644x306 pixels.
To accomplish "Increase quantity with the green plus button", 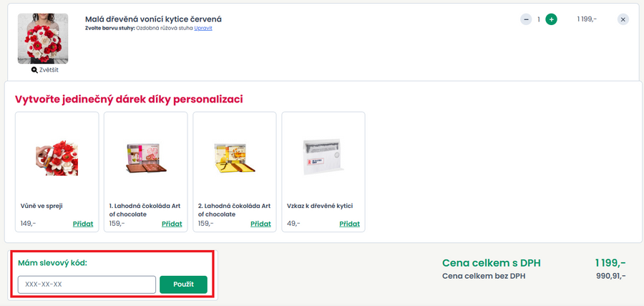I will [551, 19].
